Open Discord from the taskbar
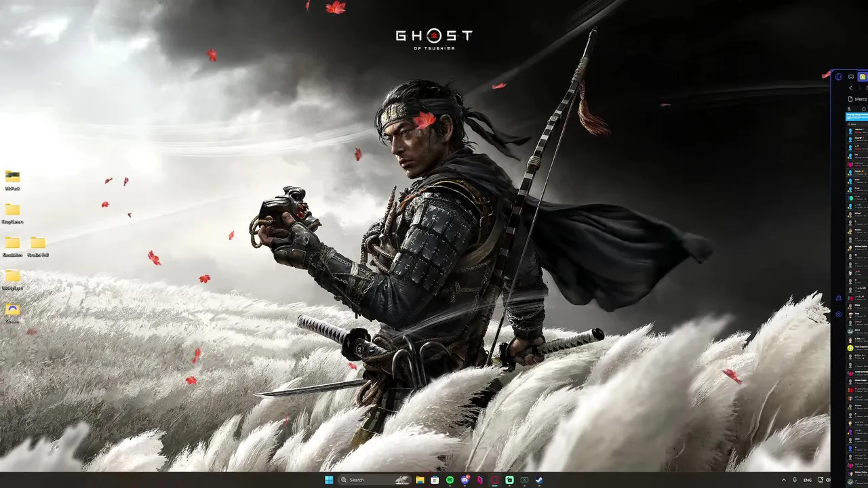This screenshot has width=868, height=488. tap(465, 480)
